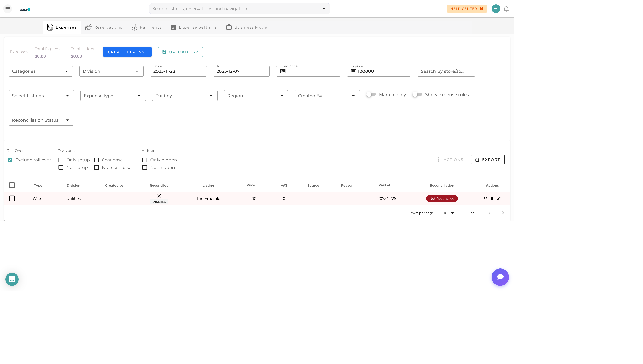This screenshot has height=364, width=643.
Task: Edit the Water expense with the pencil icon
Action: (499, 198)
